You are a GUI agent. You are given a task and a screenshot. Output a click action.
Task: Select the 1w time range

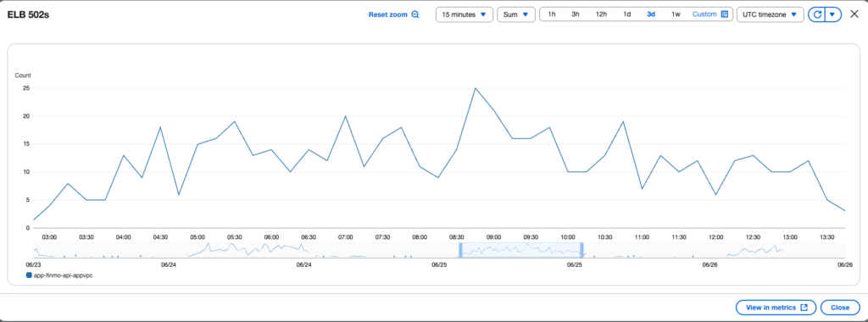pyautogui.click(x=676, y=14)
